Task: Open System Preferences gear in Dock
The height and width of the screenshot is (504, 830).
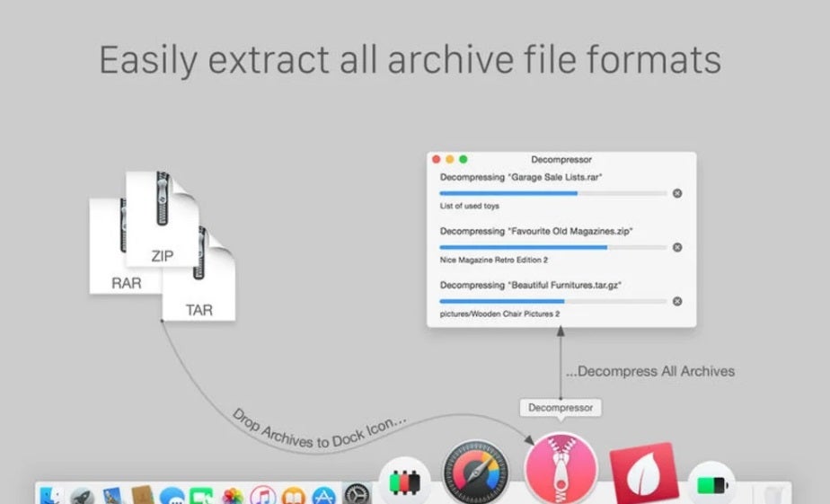Action: 357,496
